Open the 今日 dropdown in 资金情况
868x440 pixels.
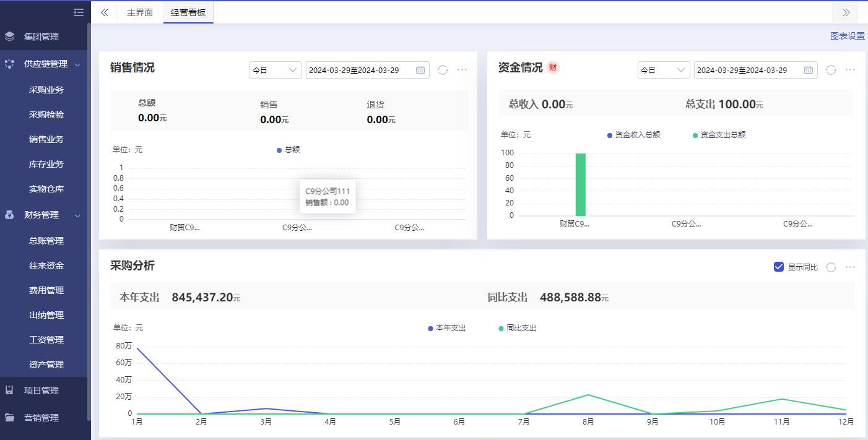click(x=664, y=70)
